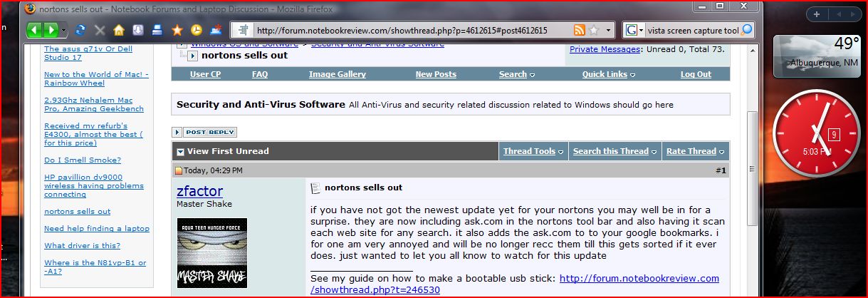This screenshot has height=298, width=868.
Task: Open the orange star Bookmarks toolbar icon
Action: (177, 31)
